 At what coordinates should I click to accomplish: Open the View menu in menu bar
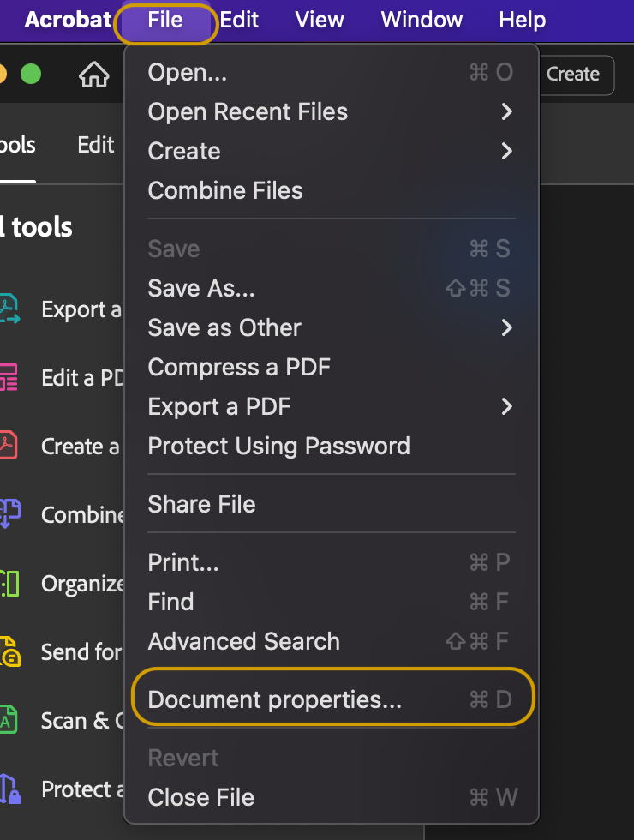tap(320, 20)
